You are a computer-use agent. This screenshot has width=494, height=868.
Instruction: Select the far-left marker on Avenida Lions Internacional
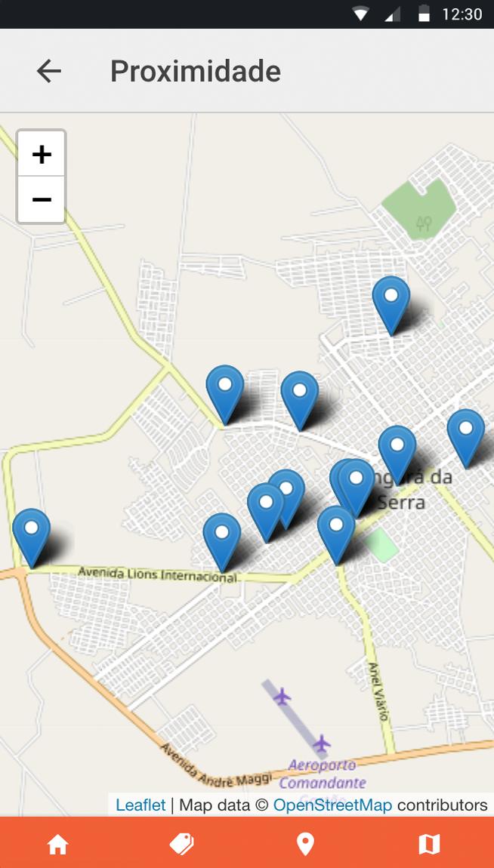pyautogui.click(x=32, y=538)
